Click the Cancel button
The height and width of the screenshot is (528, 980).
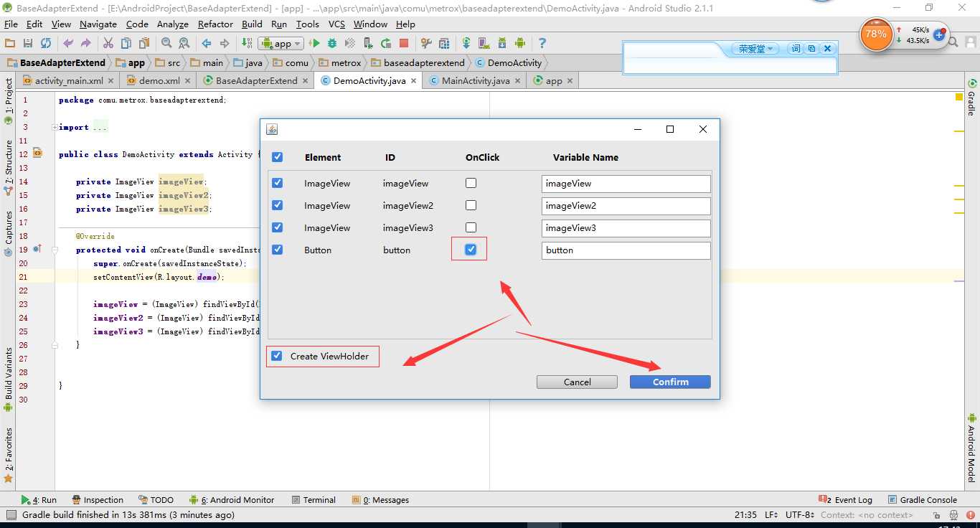coord(577,382)
